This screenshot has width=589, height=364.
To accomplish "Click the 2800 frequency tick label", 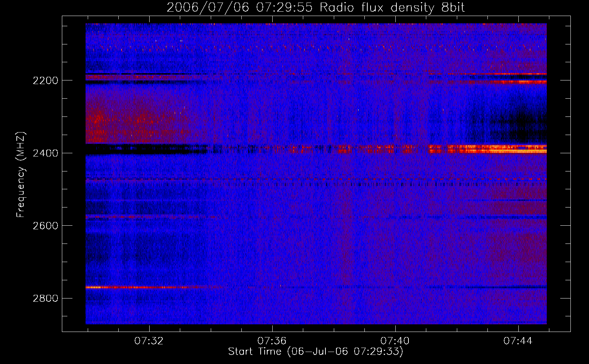I will tap(46, 298).
